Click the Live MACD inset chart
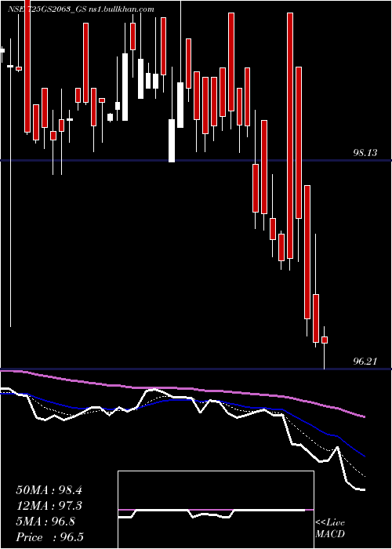The image size is (392, 549). (x=216, y=510)
